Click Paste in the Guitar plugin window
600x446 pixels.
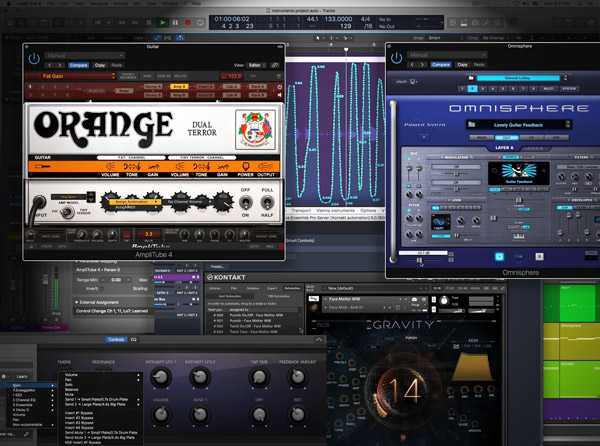point(117,65)
